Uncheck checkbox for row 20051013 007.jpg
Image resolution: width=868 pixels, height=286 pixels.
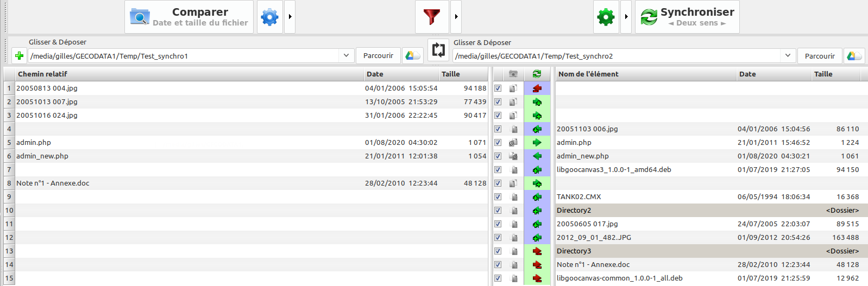pyautogui.click(x=498, y=102)
